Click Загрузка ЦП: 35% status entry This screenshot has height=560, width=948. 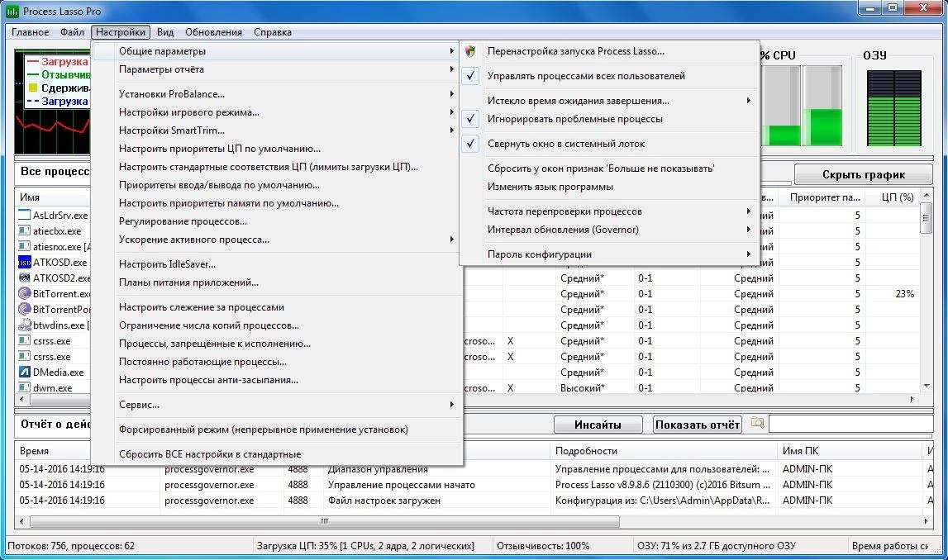[365, 546]
